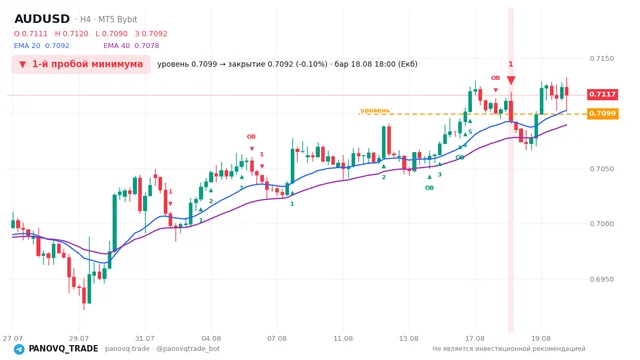Click the EMA 40 0.7078 legend
The height and width of the screenshot is (360, 640).
[x=131, y=46]
